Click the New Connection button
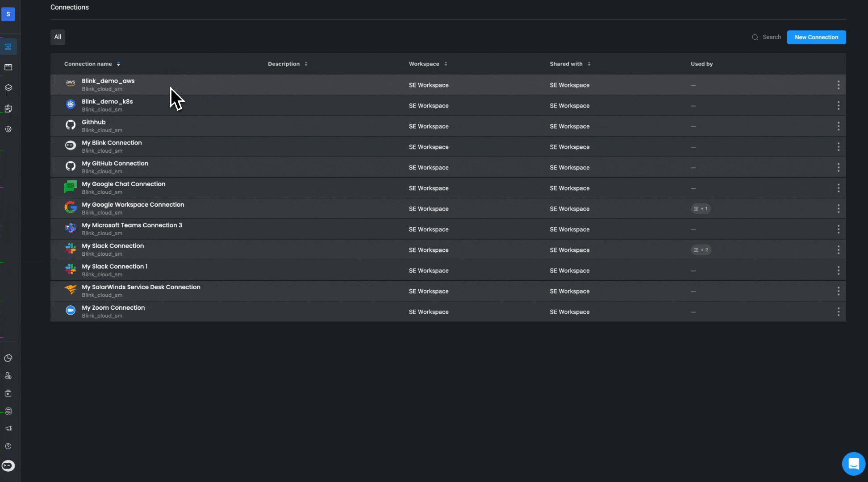The image size is (868, 482). point(816,37)
